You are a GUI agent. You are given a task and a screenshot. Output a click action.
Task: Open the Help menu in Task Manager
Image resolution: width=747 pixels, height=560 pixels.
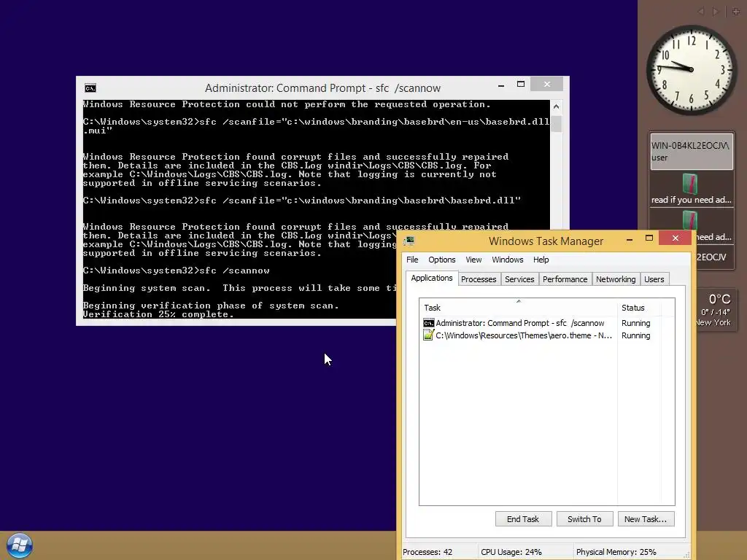click(541, 260)
